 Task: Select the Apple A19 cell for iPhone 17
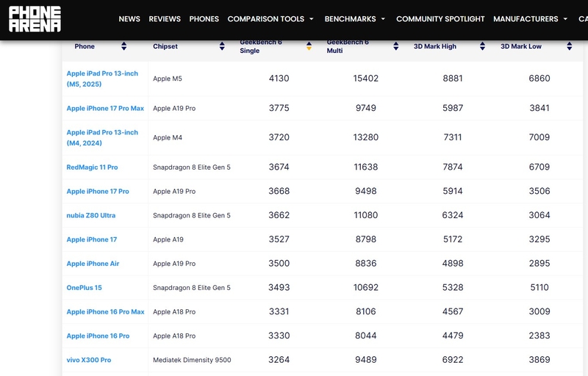(x=168, y=239)
